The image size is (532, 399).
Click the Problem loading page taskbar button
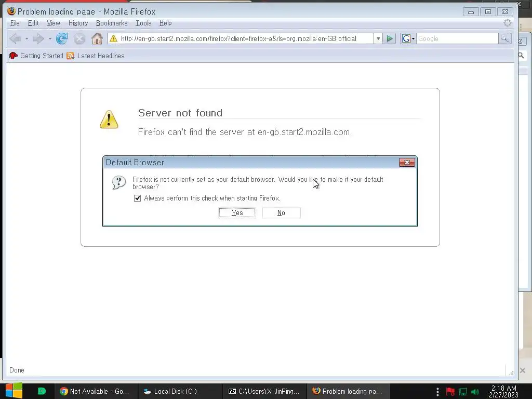coord(349,391)
